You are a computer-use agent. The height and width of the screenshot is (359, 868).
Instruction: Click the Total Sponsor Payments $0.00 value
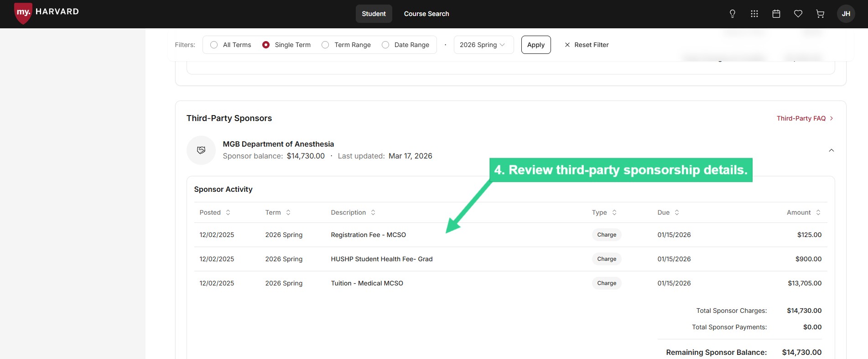[812, 327]
